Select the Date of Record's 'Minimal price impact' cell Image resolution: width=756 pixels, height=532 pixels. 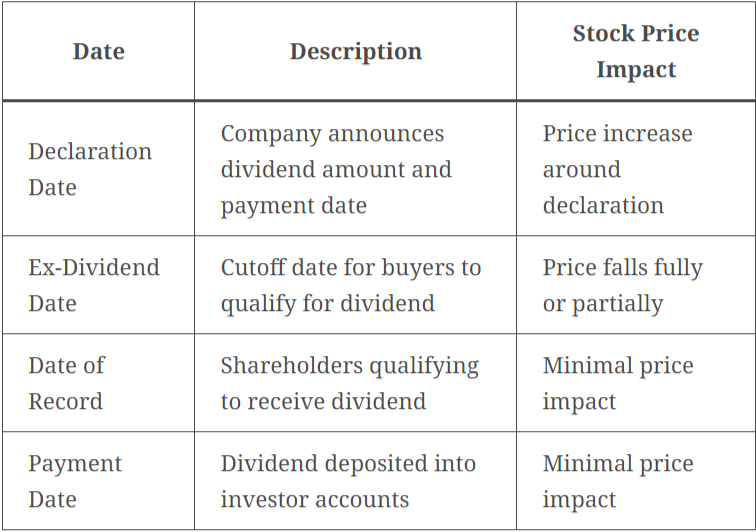point(617,383)
